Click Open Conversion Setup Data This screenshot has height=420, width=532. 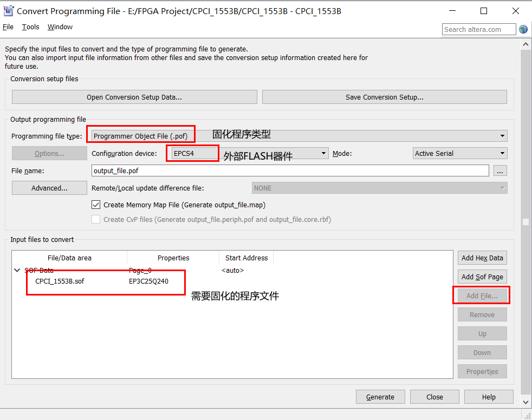click(134, 96)
